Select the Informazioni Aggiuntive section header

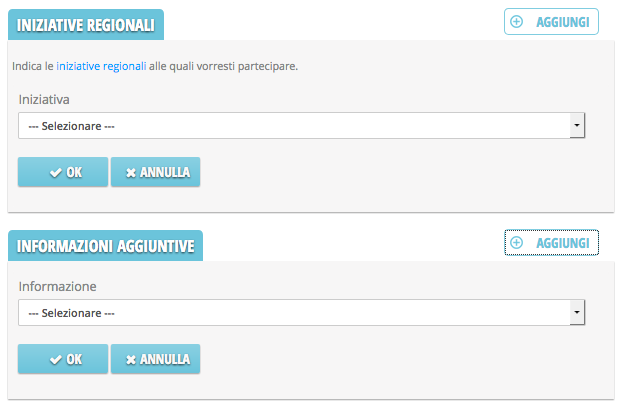coord(105,246)
